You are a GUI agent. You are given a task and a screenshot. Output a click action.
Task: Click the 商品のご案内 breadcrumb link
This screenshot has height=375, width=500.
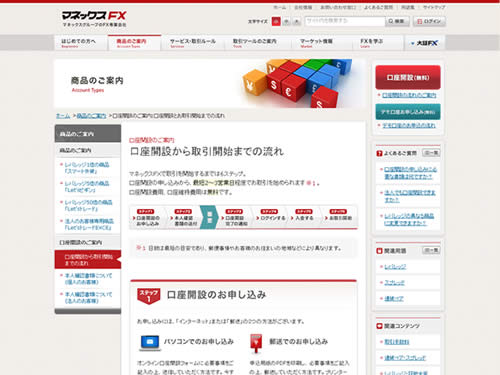tap(91, 116)
